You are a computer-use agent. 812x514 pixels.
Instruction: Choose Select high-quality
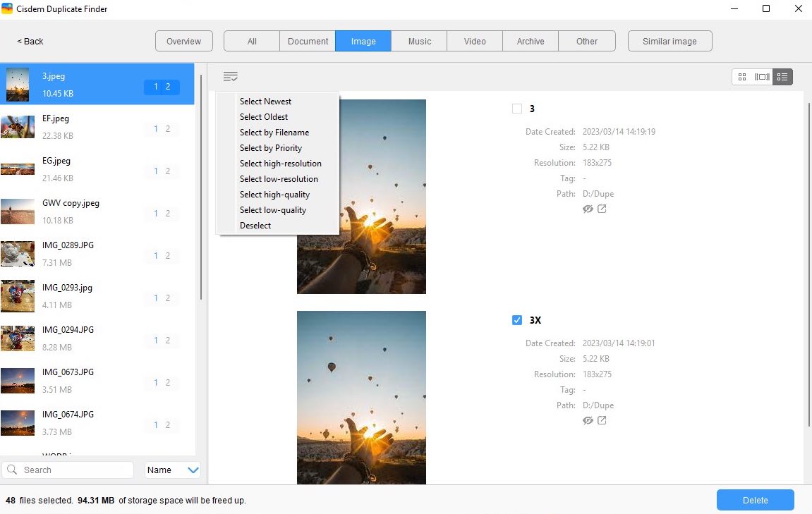click(x=274, y=195)
